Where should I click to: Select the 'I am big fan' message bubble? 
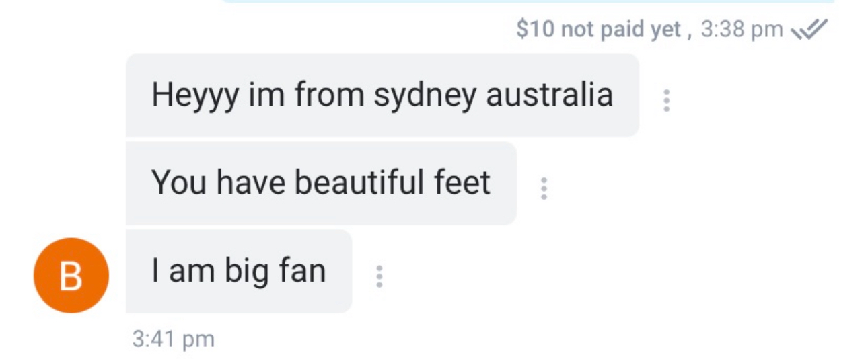click(238, 271)
